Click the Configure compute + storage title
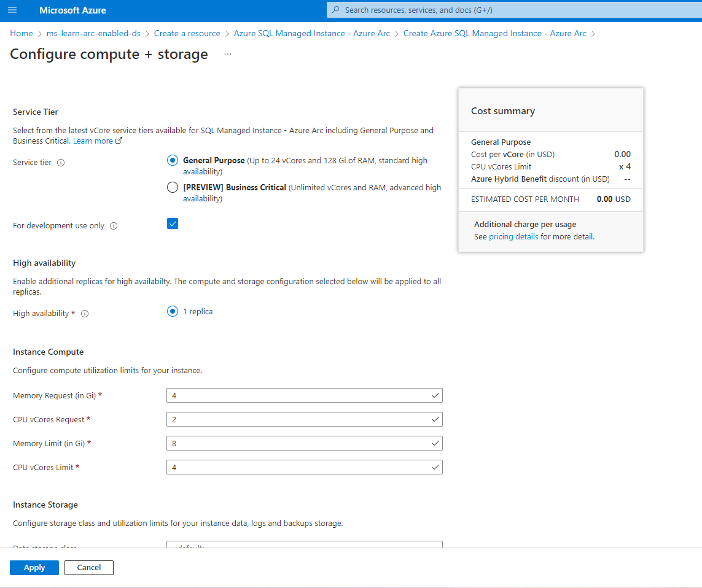 109,54
